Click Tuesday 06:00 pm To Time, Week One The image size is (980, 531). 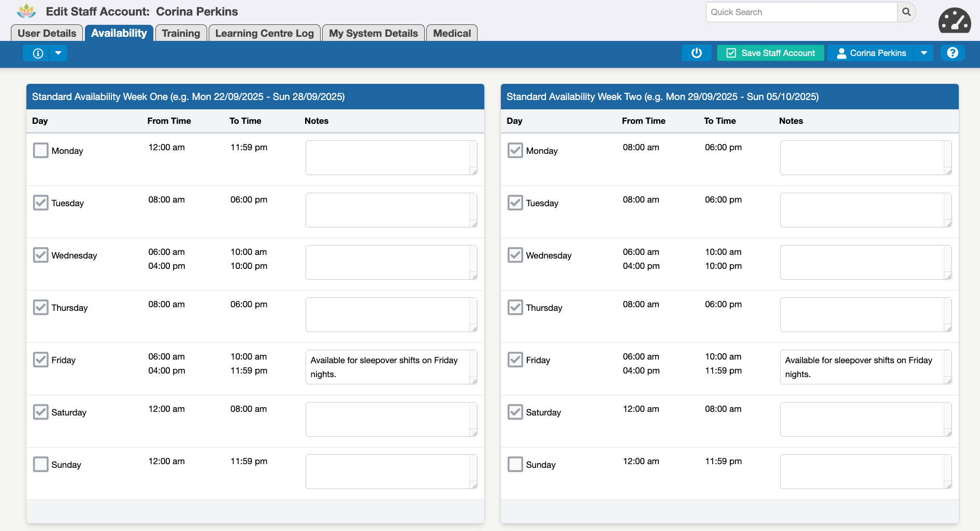tap(249, 199)
